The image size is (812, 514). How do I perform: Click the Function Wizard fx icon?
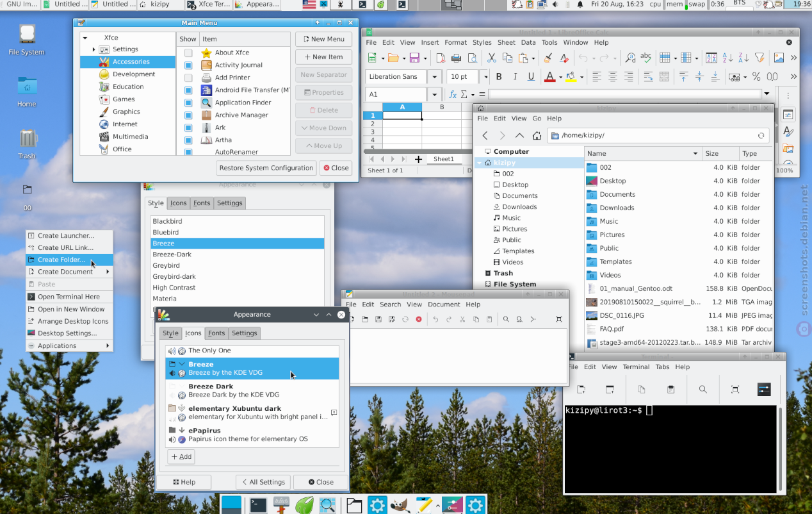point(453,94)
